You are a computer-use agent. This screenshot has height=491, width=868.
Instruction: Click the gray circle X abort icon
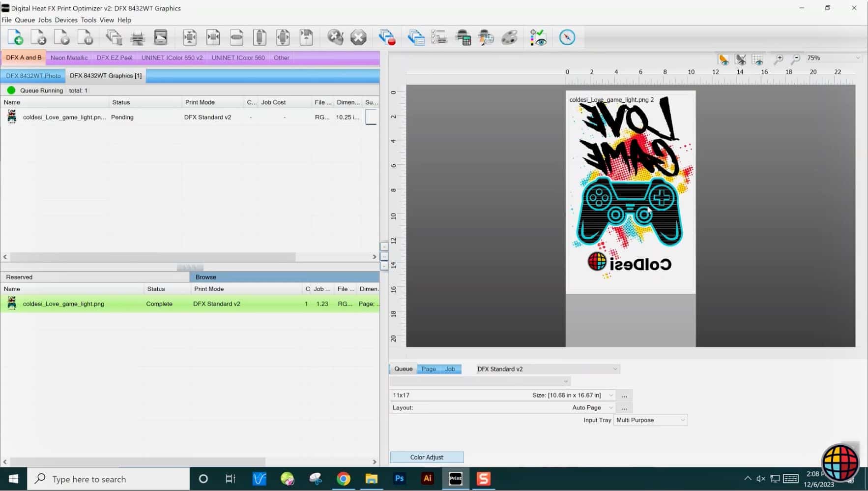pos(358,37)
